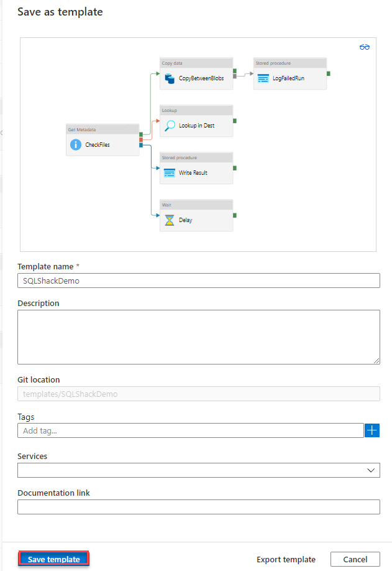
Task: Open the Services dropdown
Action: click(x=199, y=470)
